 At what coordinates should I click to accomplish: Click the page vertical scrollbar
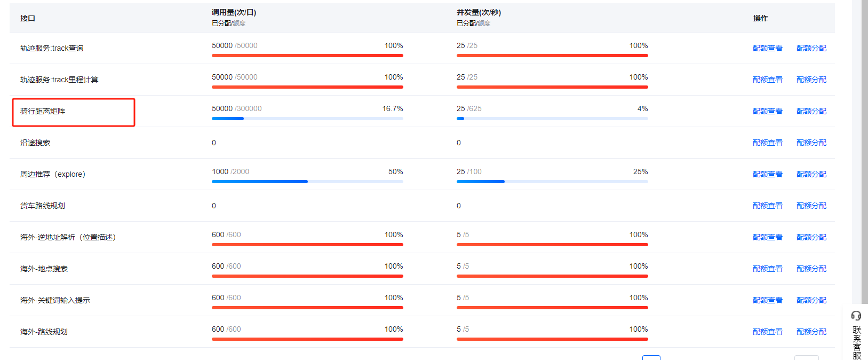click(864, 150)
